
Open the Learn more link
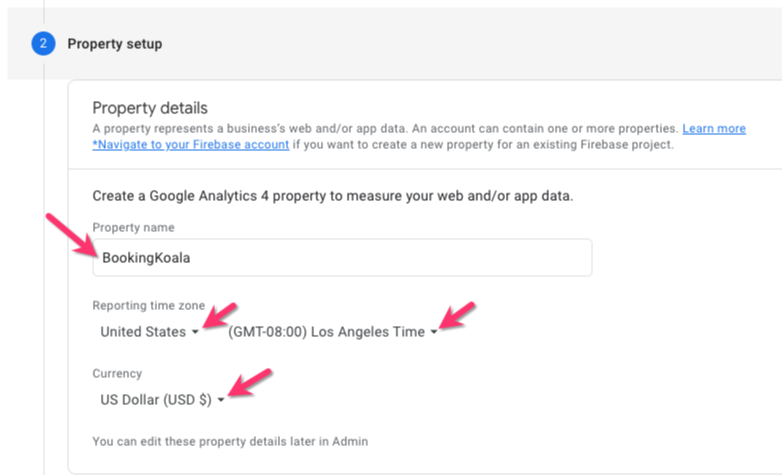[714, 128]
